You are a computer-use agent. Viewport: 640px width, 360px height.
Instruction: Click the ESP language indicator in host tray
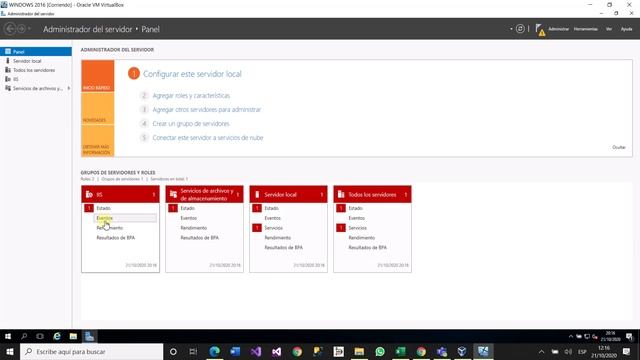(582, 351)
